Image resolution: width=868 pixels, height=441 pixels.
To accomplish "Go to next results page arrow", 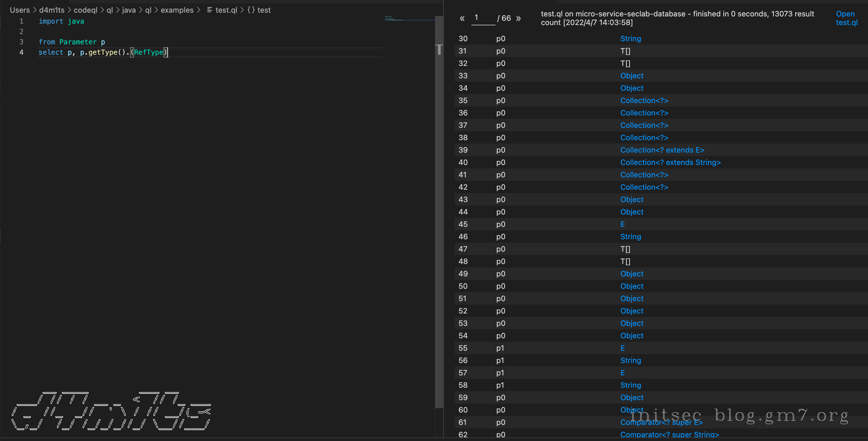I will [x=518, y=18].
